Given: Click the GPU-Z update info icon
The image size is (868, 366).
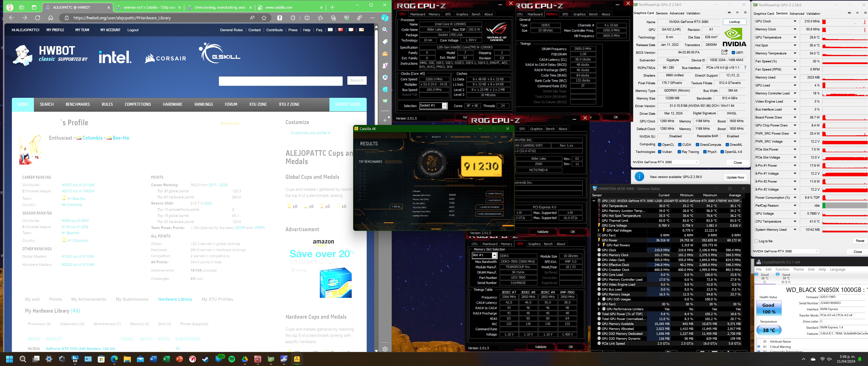Looking at the screenshot, I should click(639, 177).
